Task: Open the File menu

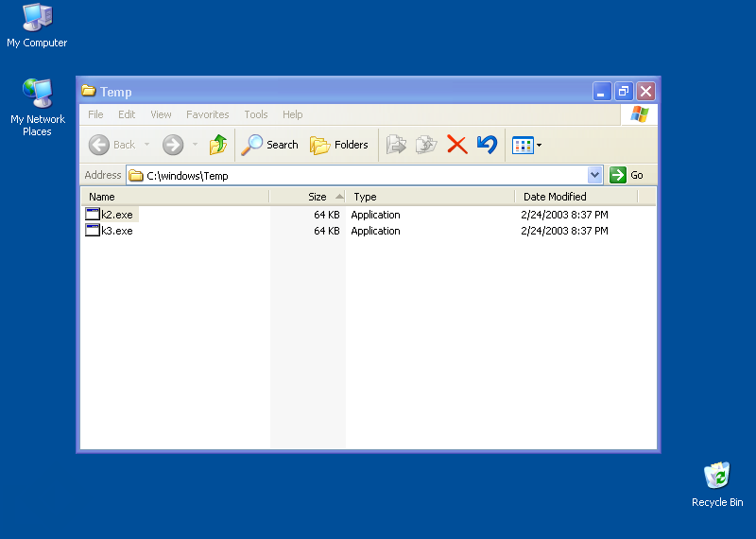Action: click(x=95, y=114)
